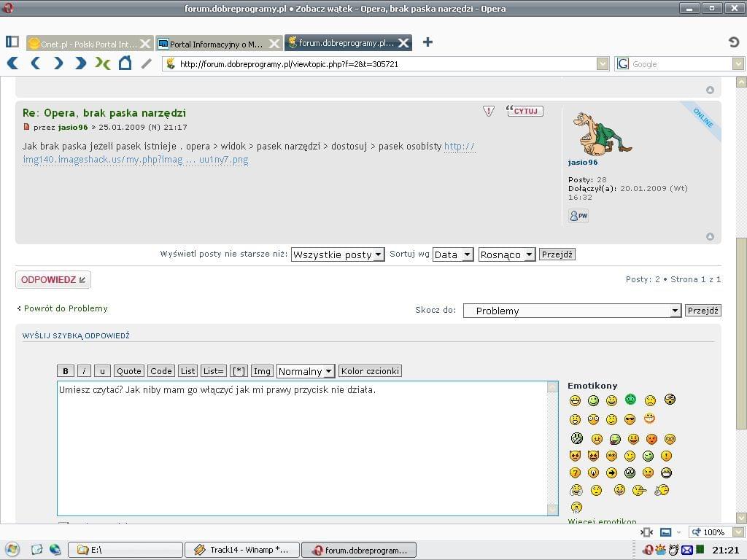The image size is (747, 560).
Task: Click Przejdź next to Rosnąco
Action: pos(557,254)
